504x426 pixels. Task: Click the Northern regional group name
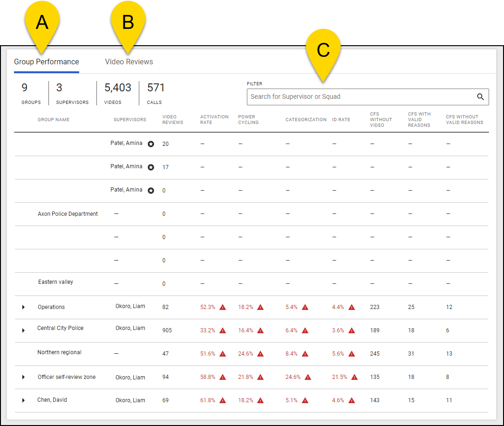pyautogui.click(x=59, y=352)
